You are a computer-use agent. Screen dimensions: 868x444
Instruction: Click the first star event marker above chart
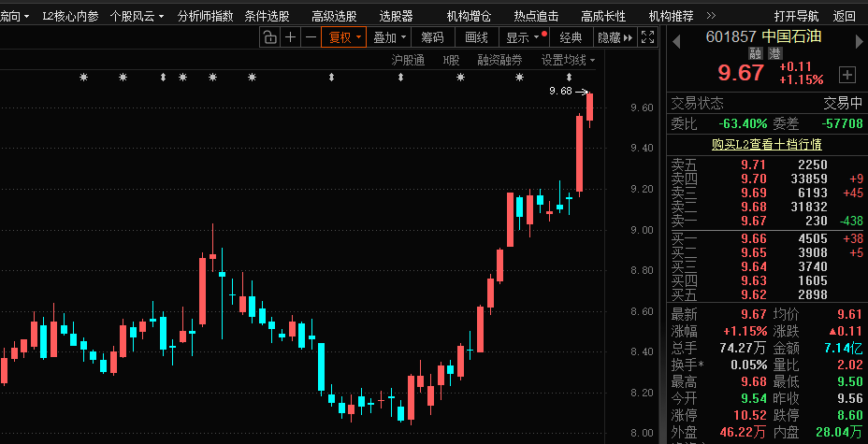(x=83, y=78)
